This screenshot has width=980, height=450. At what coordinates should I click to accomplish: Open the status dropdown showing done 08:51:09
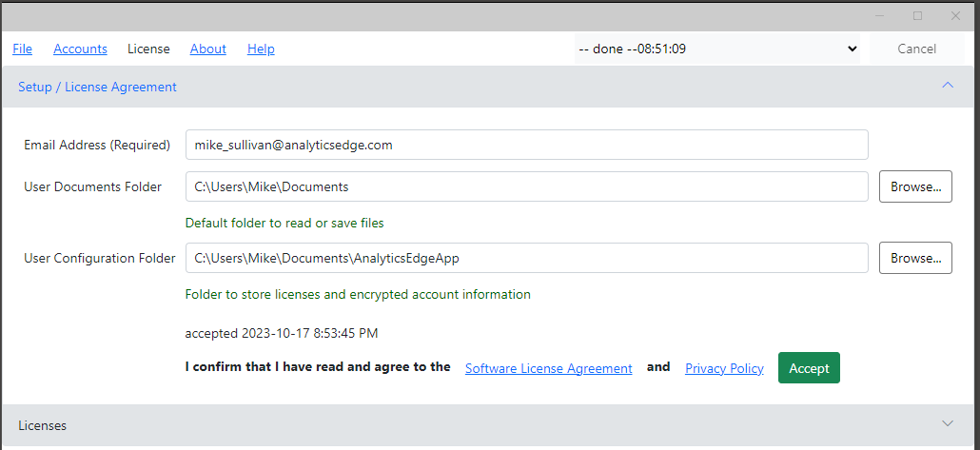(716, 49)
